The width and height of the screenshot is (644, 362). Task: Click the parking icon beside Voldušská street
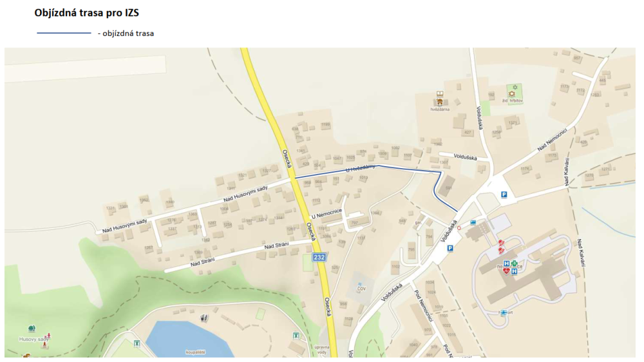tap(450, 248)
